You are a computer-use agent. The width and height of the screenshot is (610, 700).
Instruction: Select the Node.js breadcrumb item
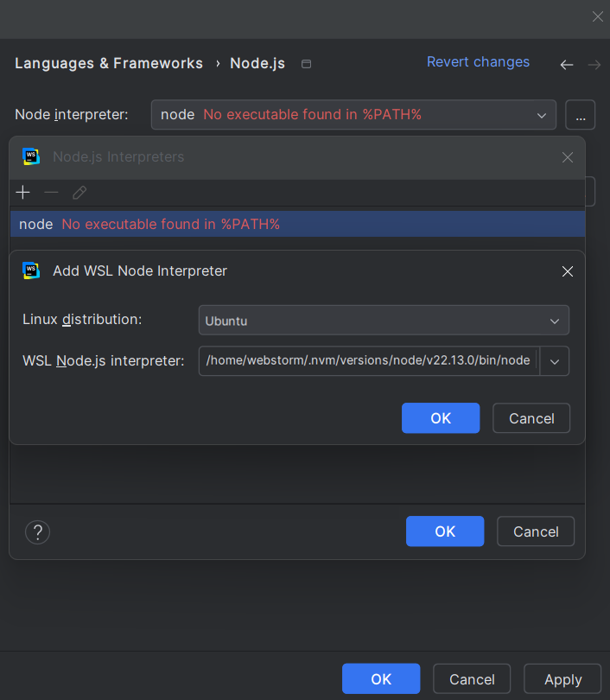tap(257, 63)
